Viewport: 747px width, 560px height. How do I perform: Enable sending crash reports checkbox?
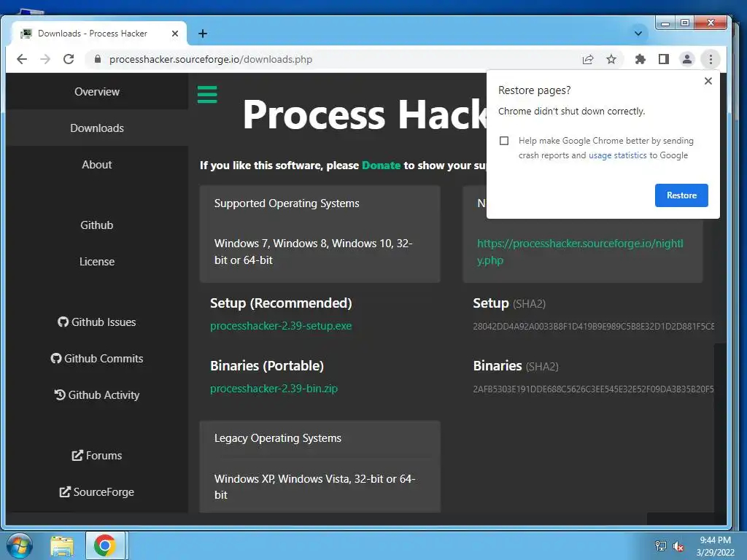tap(504, 141)
